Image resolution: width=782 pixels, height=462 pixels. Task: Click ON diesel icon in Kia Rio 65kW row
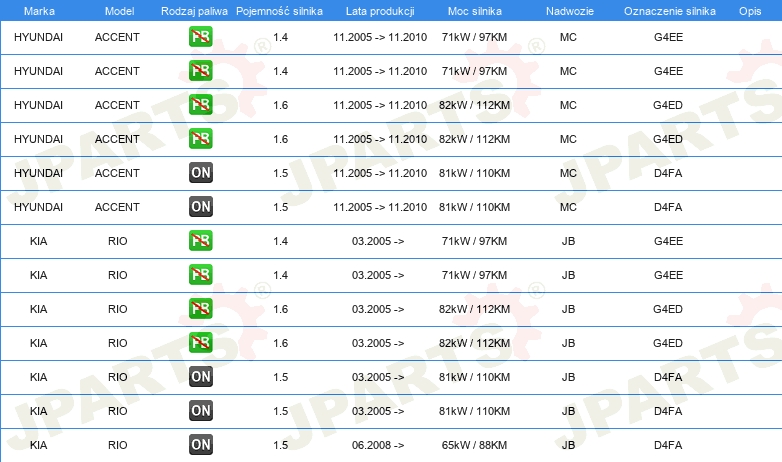tap(200, 445)
